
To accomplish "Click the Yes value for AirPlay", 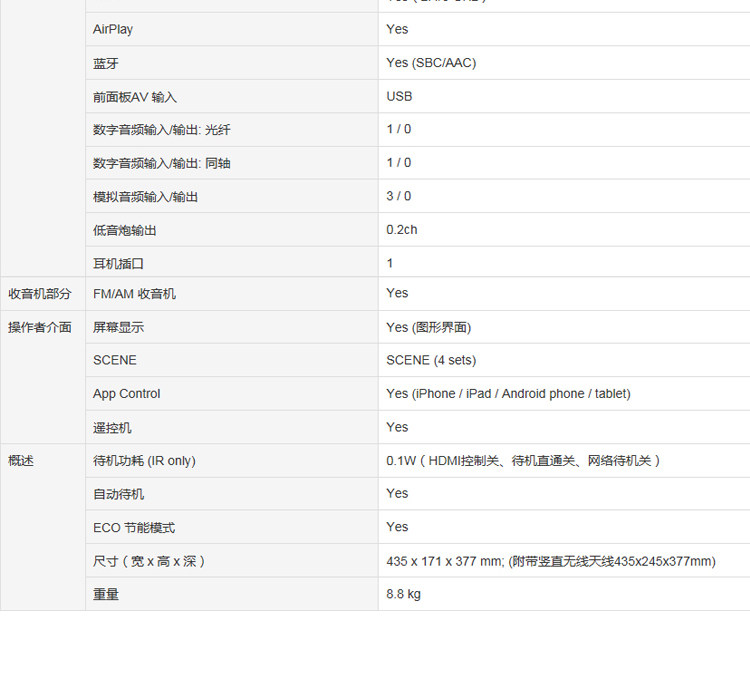I will [397, 29].
